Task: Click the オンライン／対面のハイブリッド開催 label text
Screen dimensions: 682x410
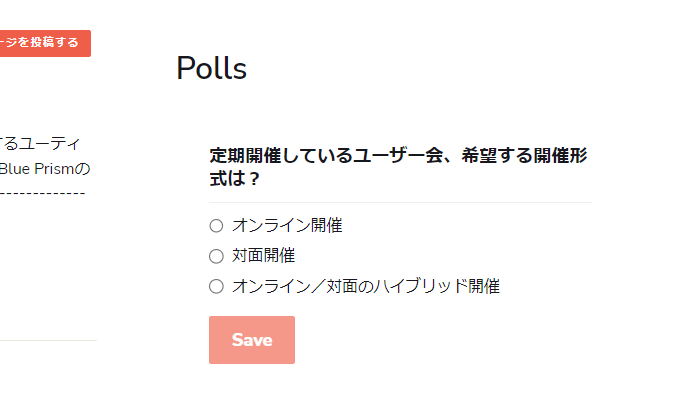Action: click(365, 287)
